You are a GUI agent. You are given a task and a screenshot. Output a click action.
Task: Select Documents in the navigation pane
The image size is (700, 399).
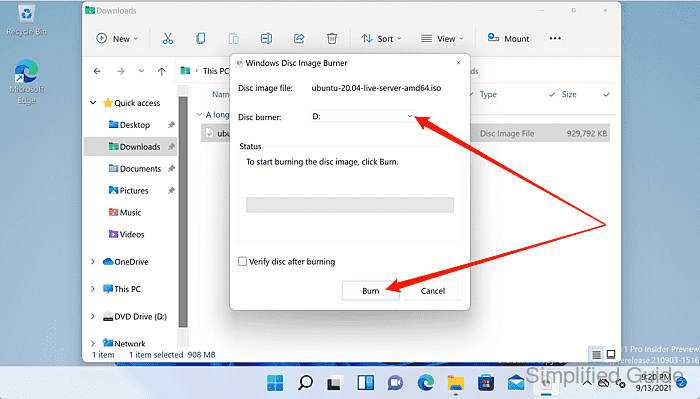(135, 169)
